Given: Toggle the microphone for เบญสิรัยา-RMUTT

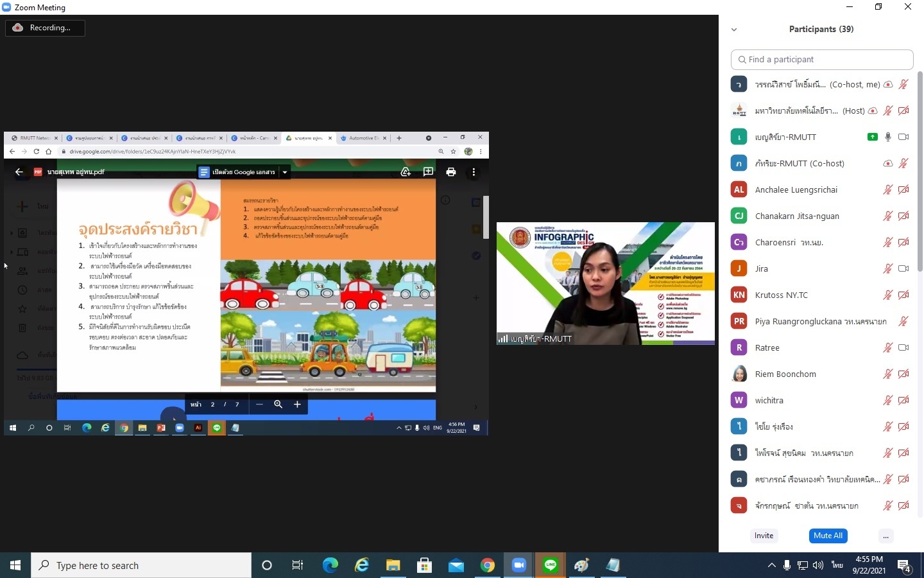Looking at the screenshot, I should click(888, 137).
